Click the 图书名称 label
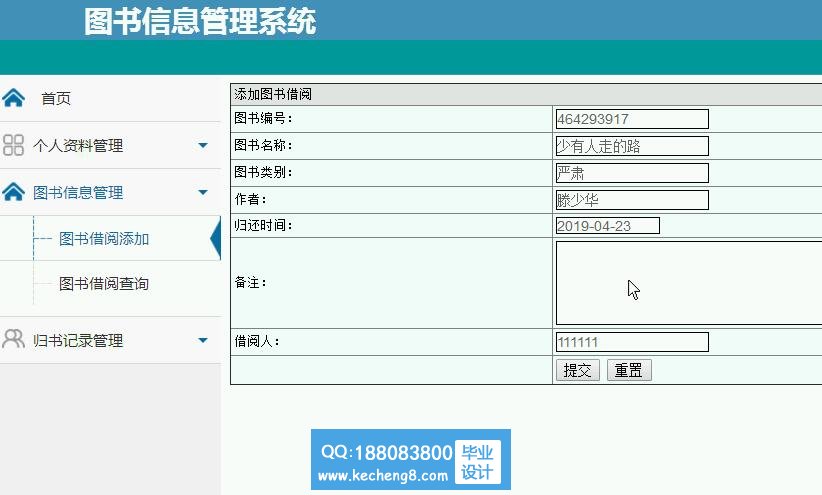Viewport: 822px width, 495px height. click(x=263, y=145)
